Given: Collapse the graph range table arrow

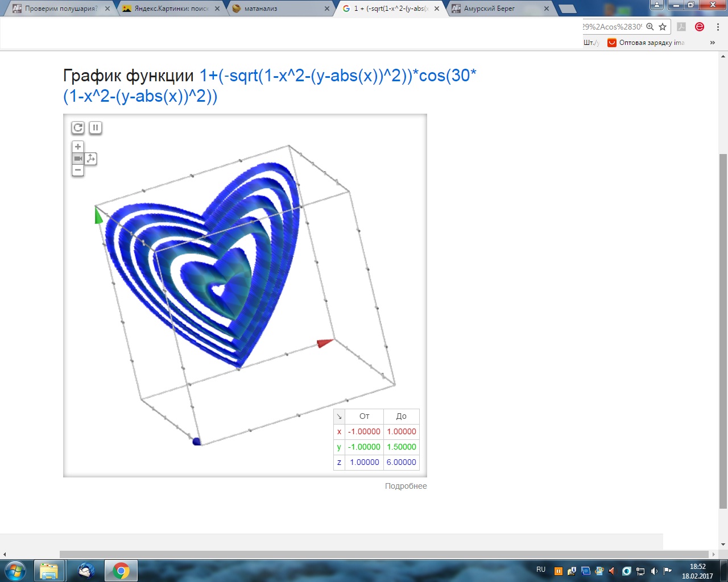Looking at the screenshot, I should pos(339,417).
